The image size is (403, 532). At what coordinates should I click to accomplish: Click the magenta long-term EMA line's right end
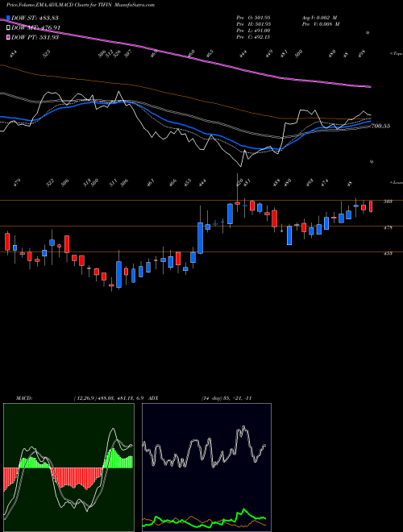click(369, 87)
